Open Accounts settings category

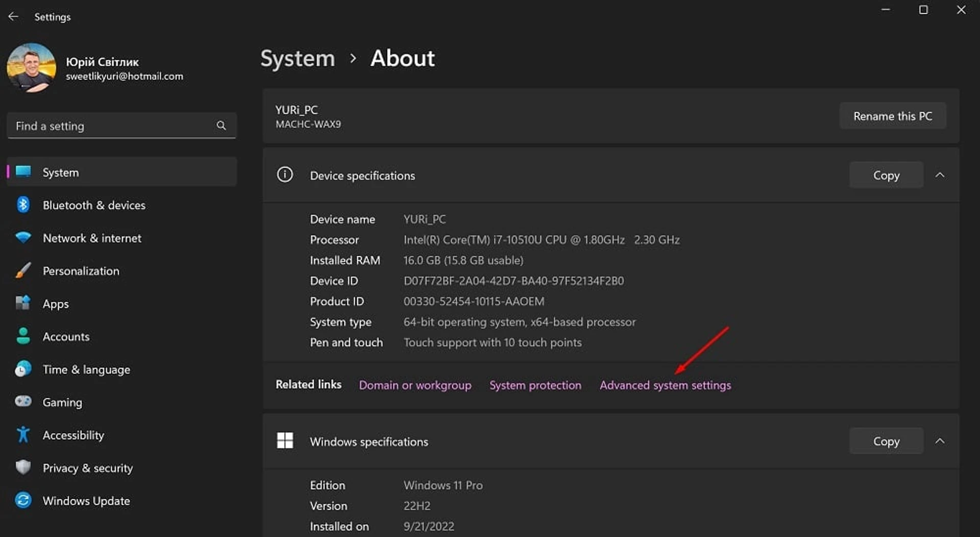121,336
